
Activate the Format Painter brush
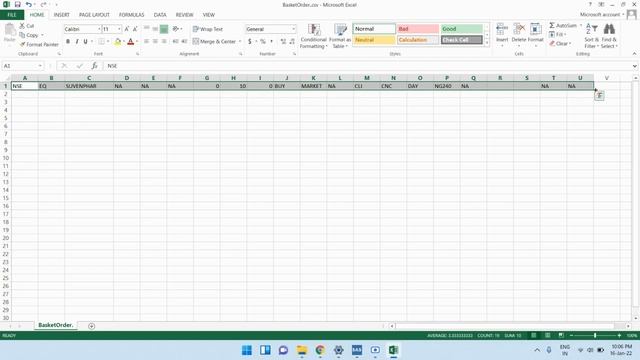[x=39, y=44]
